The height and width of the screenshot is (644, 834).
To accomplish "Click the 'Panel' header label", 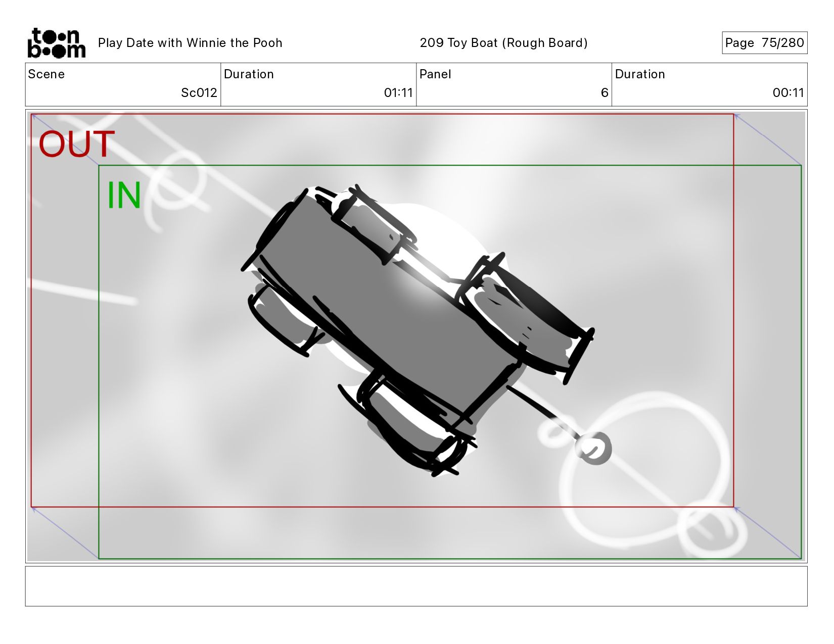I will pyautogui.click(x=435, y=74).
